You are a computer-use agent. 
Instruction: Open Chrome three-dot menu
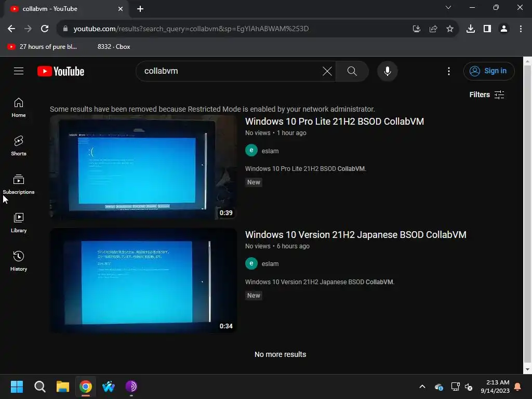[x=521, y=29]
